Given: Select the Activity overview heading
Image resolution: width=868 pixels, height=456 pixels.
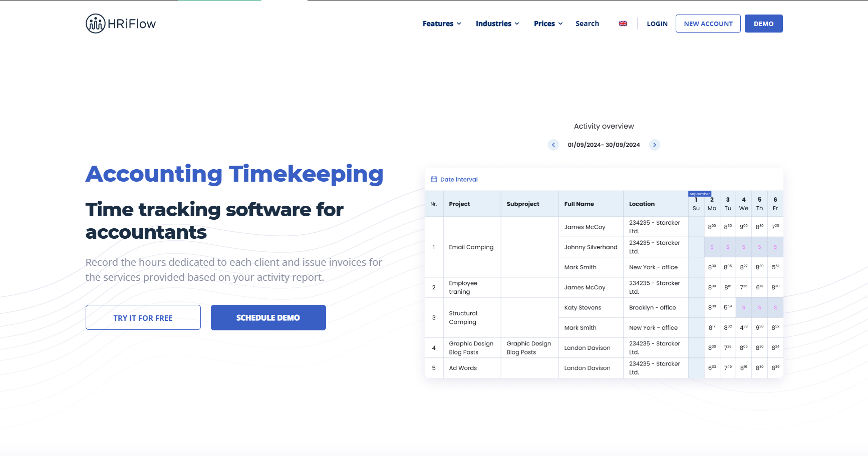Looking at the screenshot, I should [604, 126].
